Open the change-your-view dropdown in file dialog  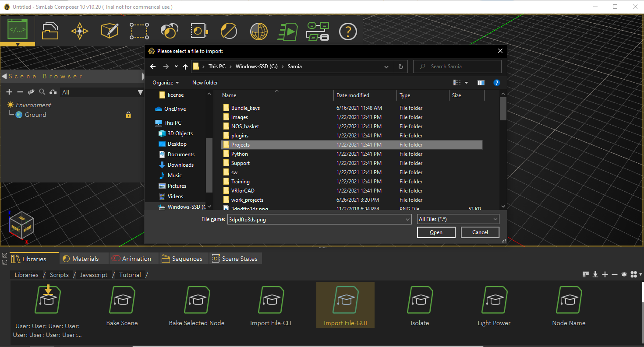(x=466, y=83)
